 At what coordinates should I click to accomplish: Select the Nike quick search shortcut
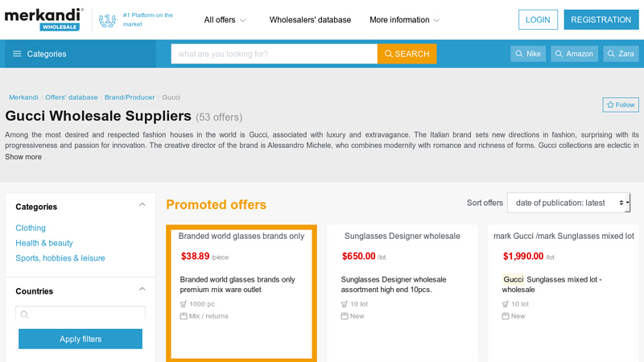click(528, 54)
